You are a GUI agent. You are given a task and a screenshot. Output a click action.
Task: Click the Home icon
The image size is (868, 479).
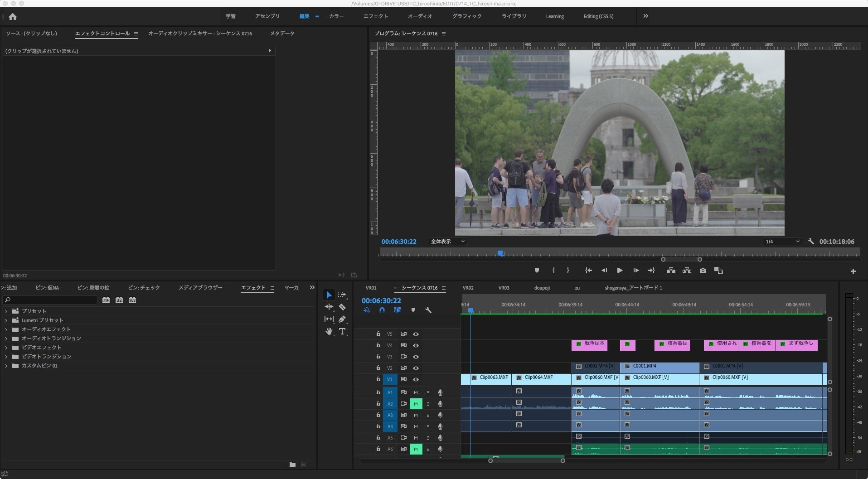tap(13, 17)
